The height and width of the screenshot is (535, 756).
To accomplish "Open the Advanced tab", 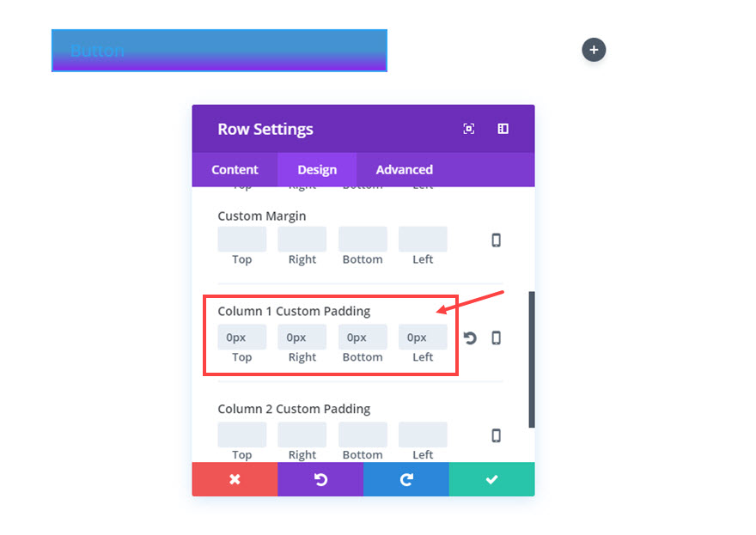I will pyautogui.click(x=404, y=170).
